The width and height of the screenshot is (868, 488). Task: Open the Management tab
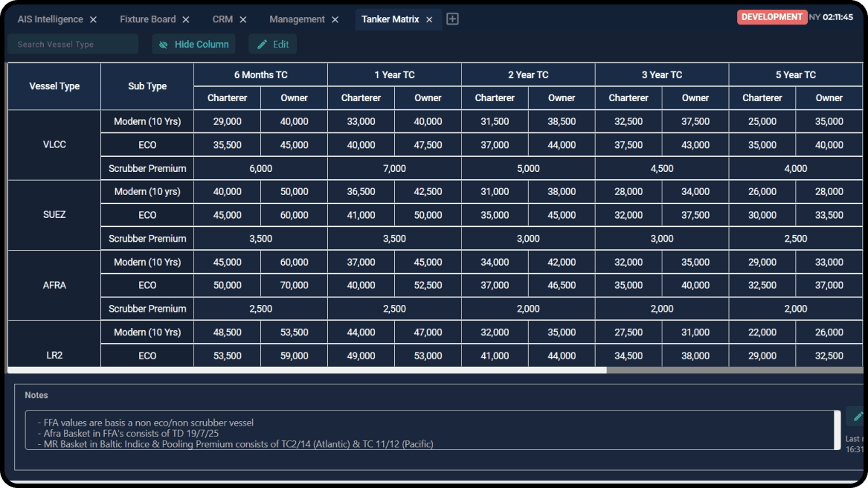[x=297, y=19]
